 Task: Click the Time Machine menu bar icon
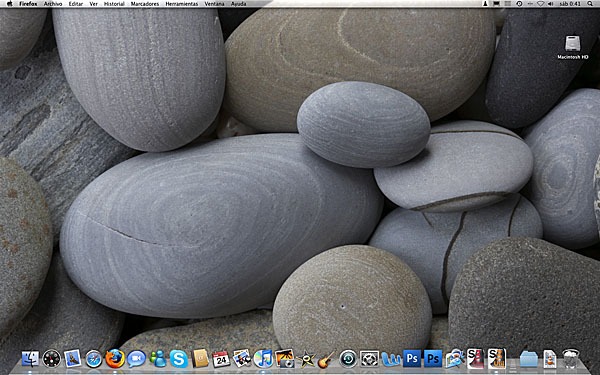[519, 4]
